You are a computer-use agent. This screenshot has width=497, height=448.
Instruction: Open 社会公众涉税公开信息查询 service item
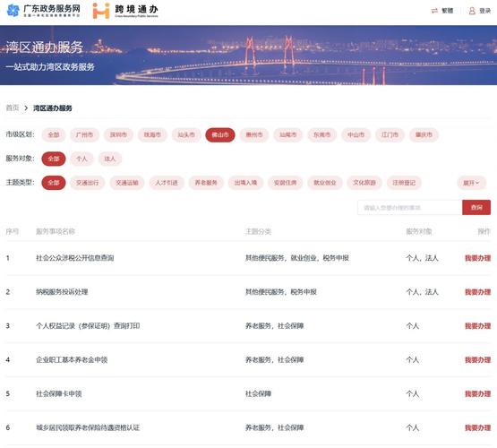pyautogui.click(x=75, y=258)
